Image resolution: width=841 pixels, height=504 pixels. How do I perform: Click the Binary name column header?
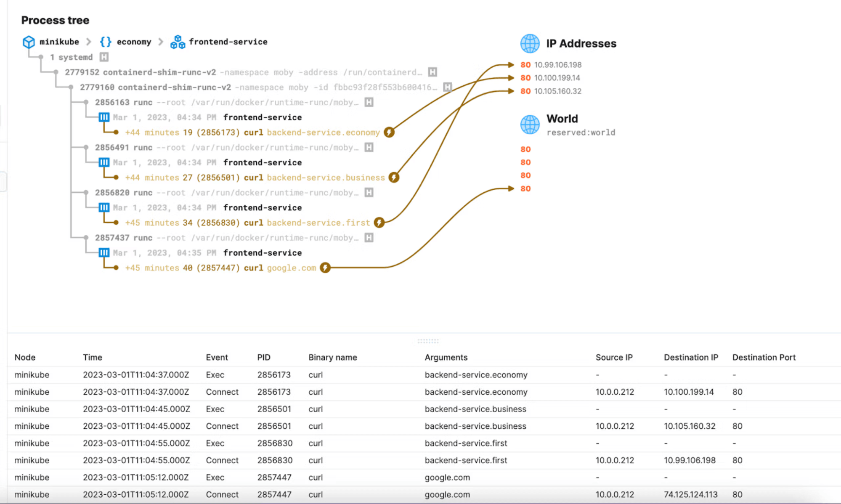click(333, 357)
